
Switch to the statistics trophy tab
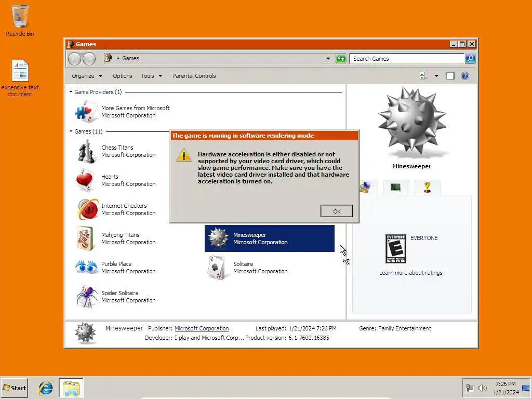pos(427,187)
